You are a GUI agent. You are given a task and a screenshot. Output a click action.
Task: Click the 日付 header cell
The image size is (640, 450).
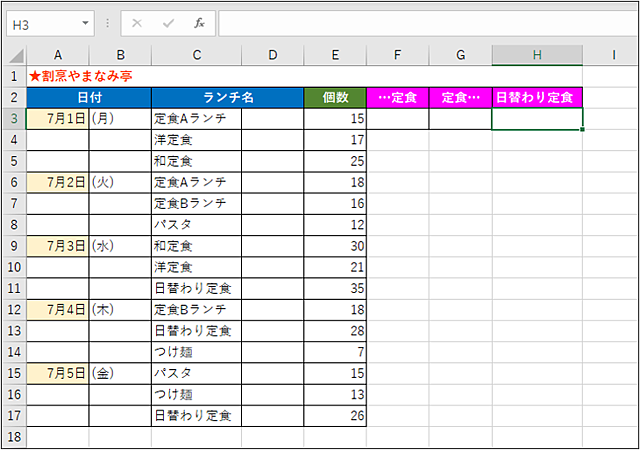[x=89, y=98]
